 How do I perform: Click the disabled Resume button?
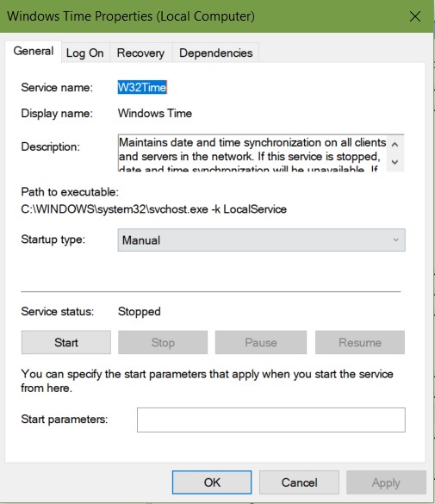coord(360,342)
